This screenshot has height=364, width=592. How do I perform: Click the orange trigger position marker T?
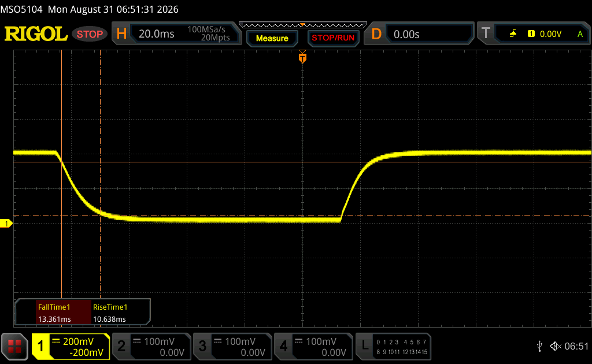(302, 57)
